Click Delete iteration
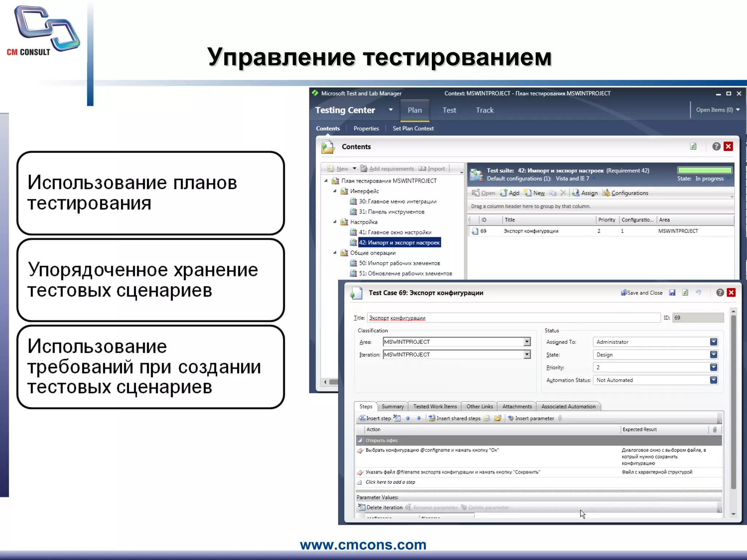Screen dimensions: 747x560 (380, 507)
